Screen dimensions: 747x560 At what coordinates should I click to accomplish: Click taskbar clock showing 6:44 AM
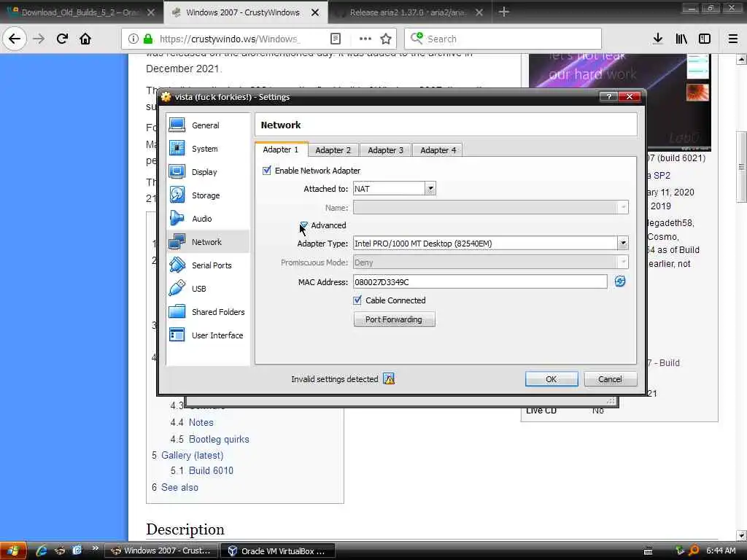(x=721, y=551)
